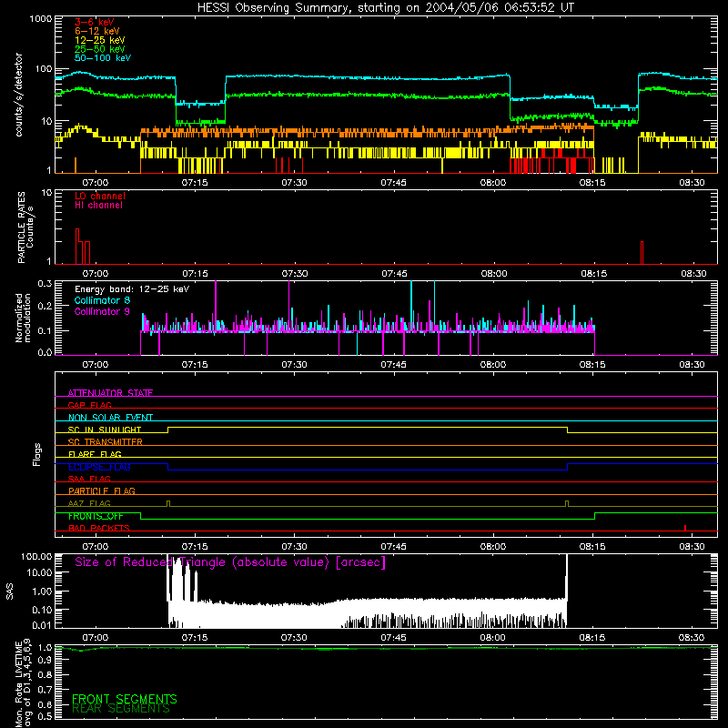The height and width of the screenshot is (728, 728).
Task: Click the 08:00 tick under the Flags plot
Action: pyautogui.click(x=493, y=547)
